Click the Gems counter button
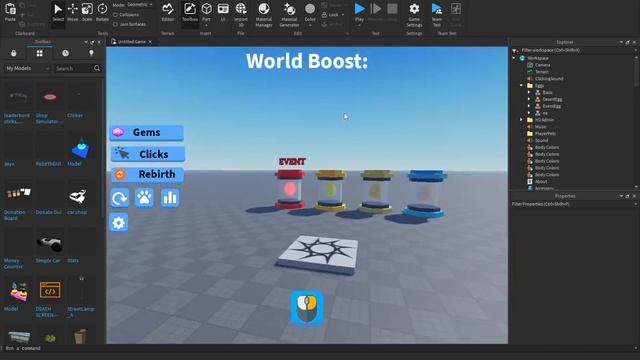The image size is (640, 360). [x=147, y=133]
